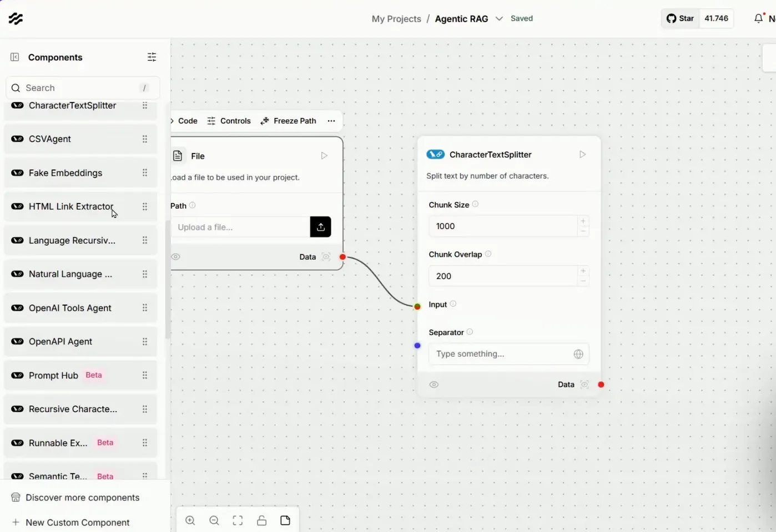This screenshot has height=532, width=776.
Task: Click the blue Separator input handle
Action: click(417, 346)
